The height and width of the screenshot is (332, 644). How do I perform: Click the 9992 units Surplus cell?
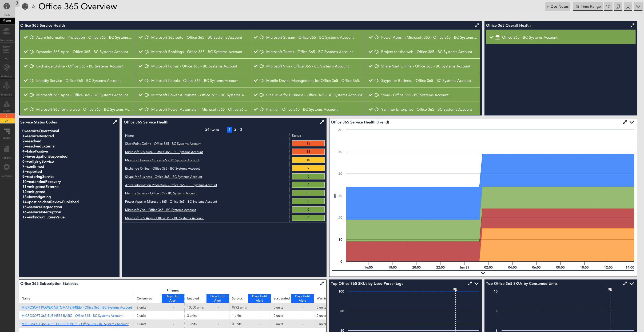coord(239,307)
